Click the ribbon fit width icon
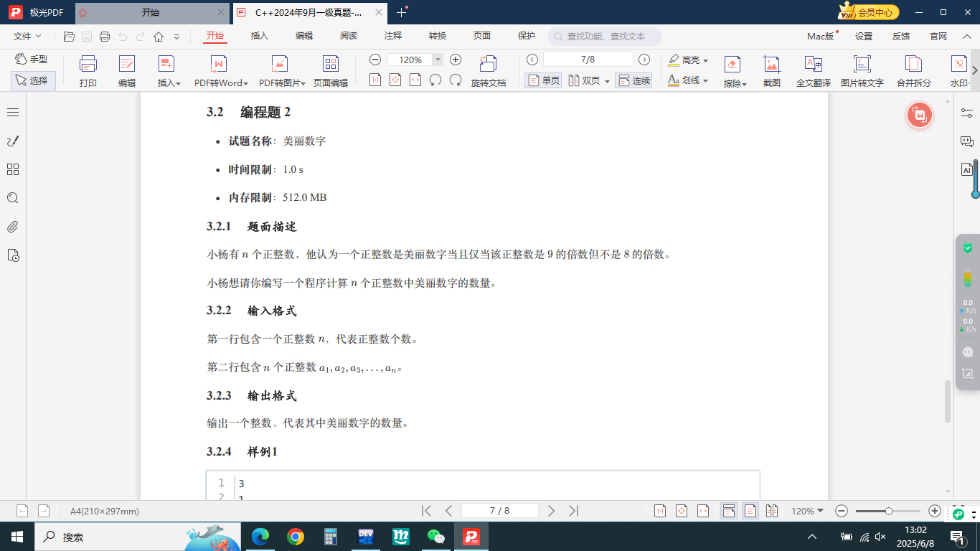This screenshot has width=980, height=551. [x=415, y=80]
